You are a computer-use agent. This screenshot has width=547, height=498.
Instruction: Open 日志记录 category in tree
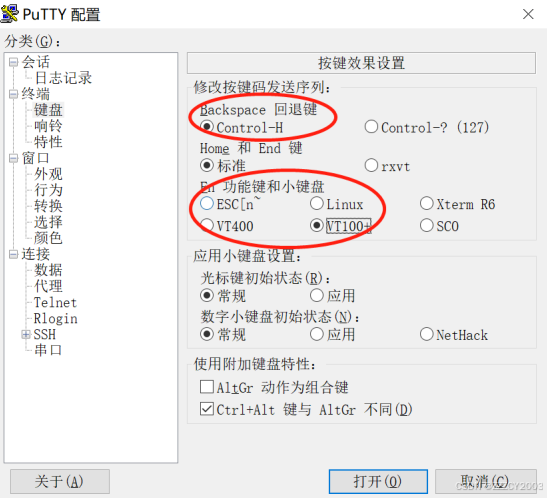coord(63,78)
